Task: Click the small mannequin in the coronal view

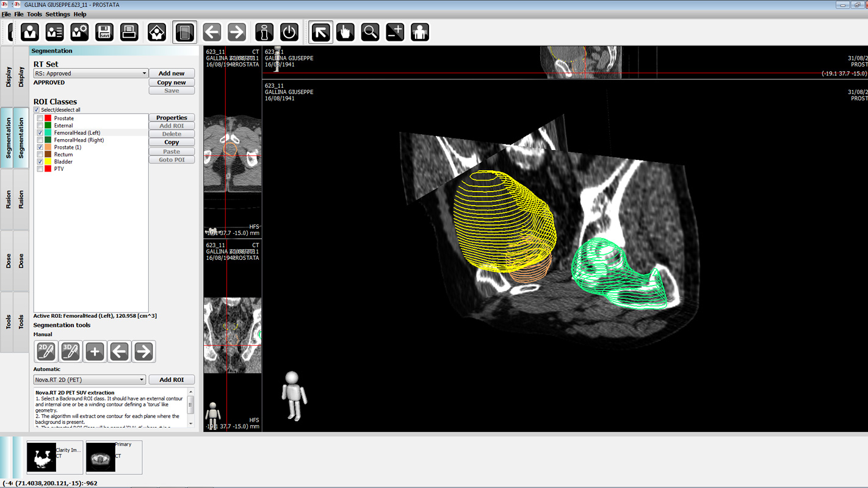Action: (212, 415)
